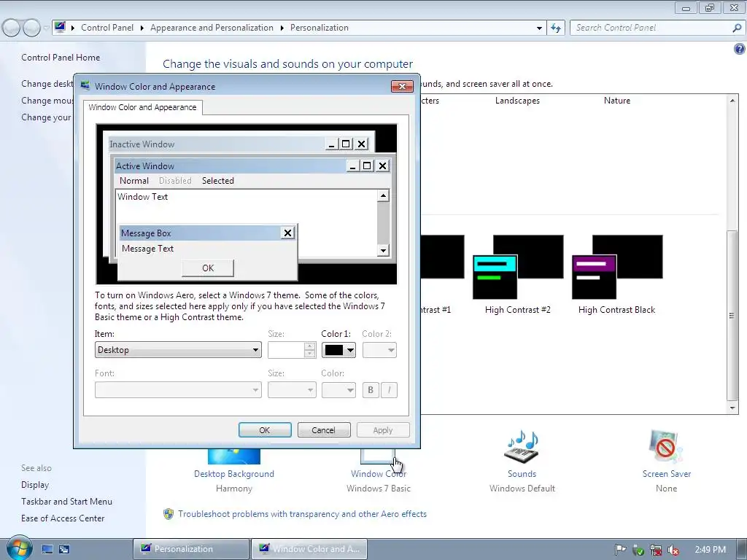
Task: Open the Windows Start orb
Action: click(19, 548)
